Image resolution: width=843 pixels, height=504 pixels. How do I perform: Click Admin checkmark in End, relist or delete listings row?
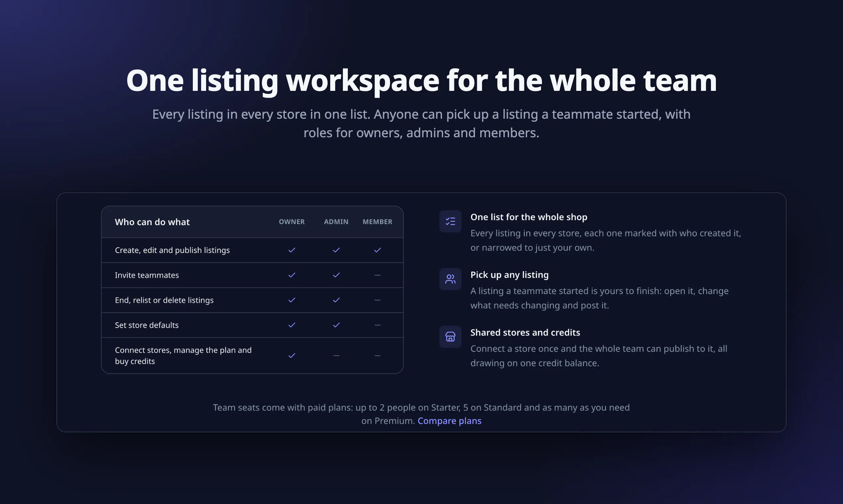[x=336, y=300]
